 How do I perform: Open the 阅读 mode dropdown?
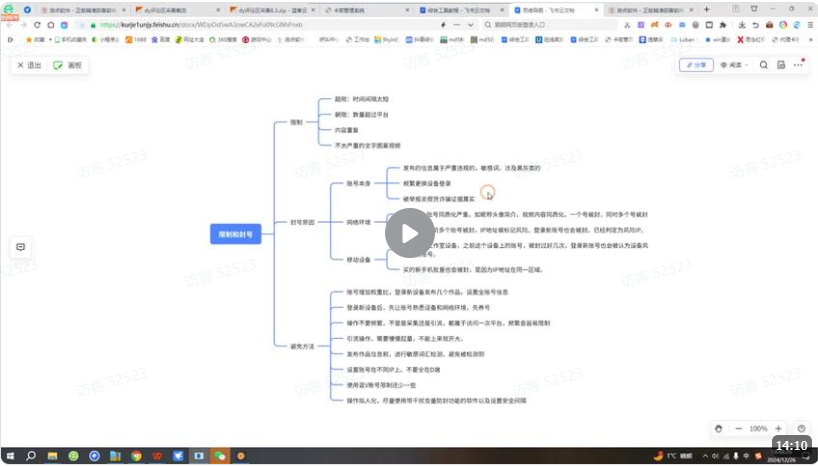[733, 65]
